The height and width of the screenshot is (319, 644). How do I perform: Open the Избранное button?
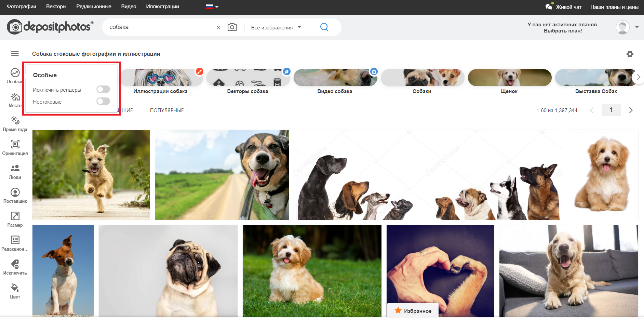[x=413, y=310]
